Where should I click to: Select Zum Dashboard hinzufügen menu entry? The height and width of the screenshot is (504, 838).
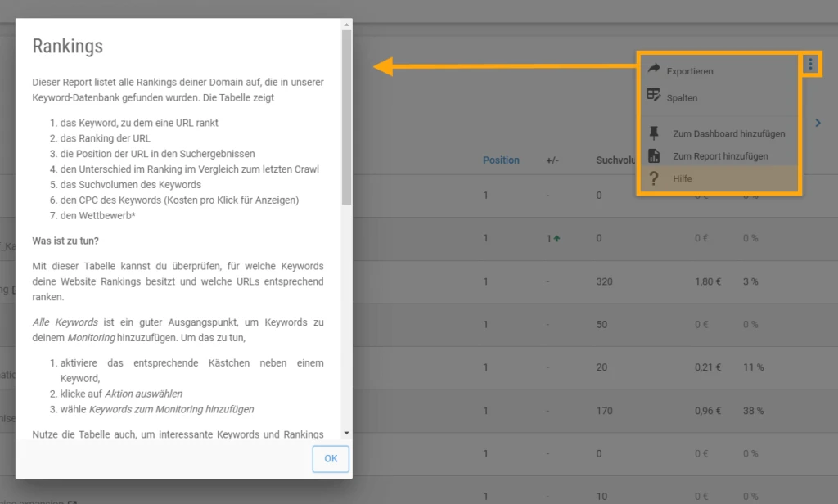point(728,133)
